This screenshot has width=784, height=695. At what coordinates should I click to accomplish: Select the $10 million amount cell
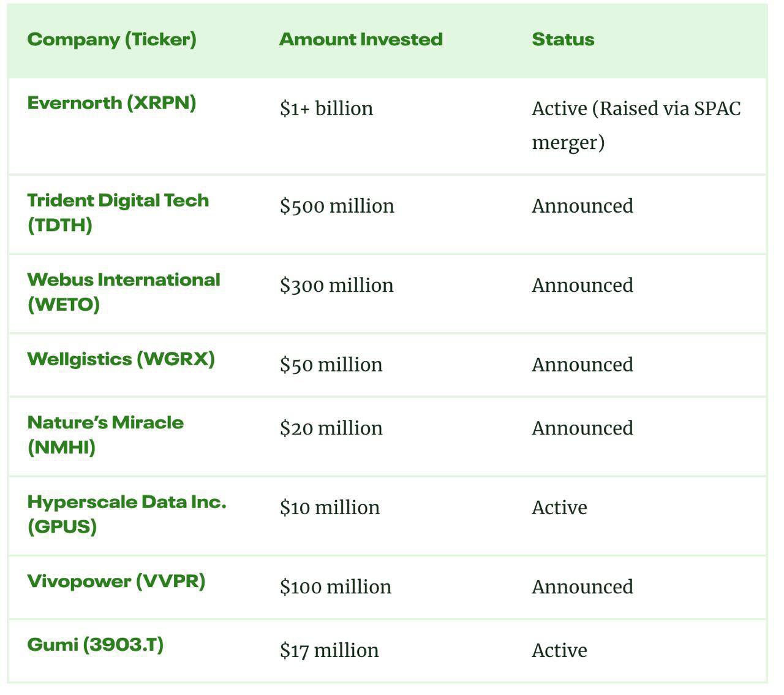[x=329, y=508]
